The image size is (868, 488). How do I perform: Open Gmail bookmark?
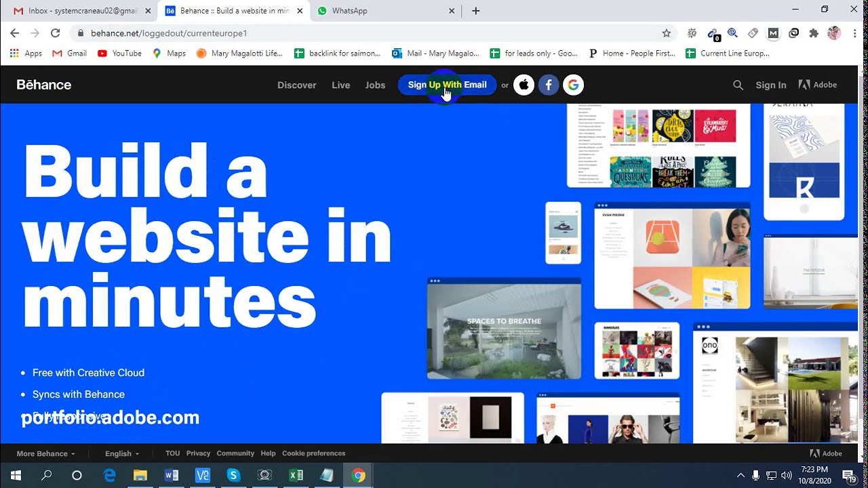[x=70, y=53]
